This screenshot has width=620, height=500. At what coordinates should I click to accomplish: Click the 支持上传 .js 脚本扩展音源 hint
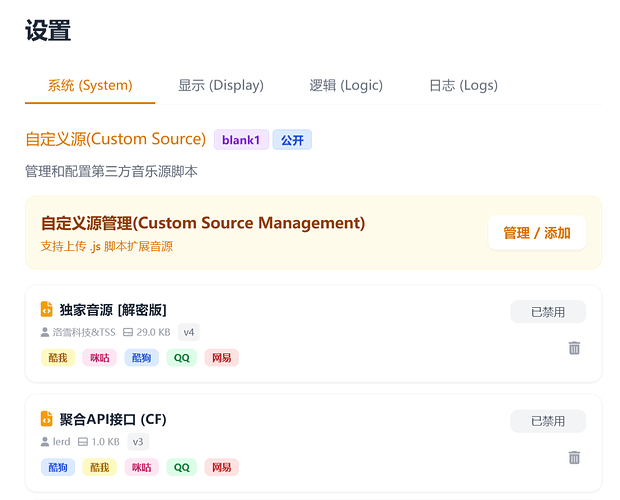[107, 246]
